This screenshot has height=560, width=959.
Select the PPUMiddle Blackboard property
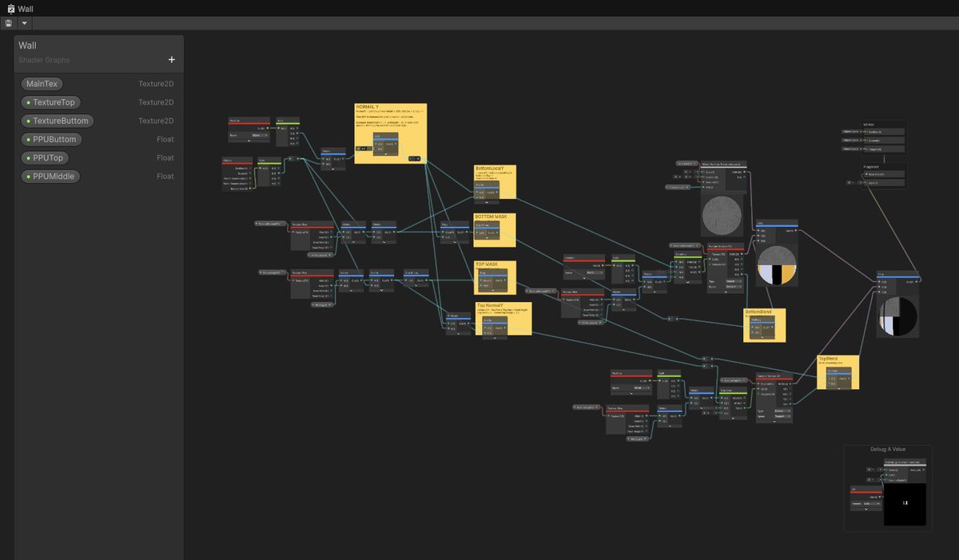pos(51,176)
